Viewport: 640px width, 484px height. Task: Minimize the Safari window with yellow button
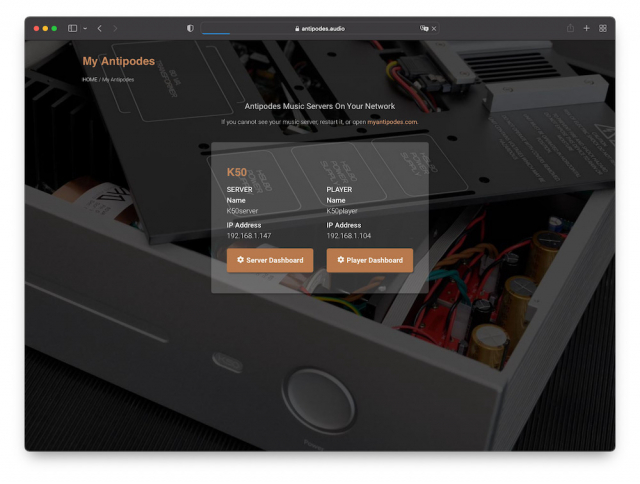point(45,29)
